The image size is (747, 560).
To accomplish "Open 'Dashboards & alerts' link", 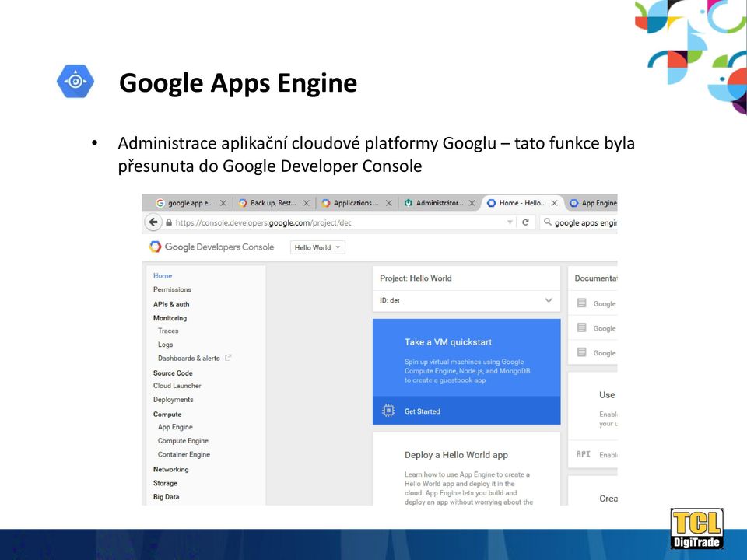I will point(188,358).
